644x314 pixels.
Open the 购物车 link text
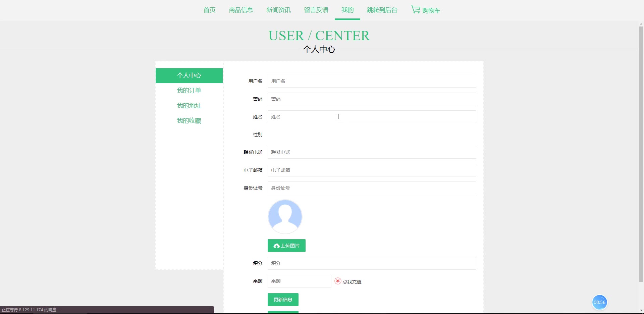pyautogui.click(x=431, y=11)
